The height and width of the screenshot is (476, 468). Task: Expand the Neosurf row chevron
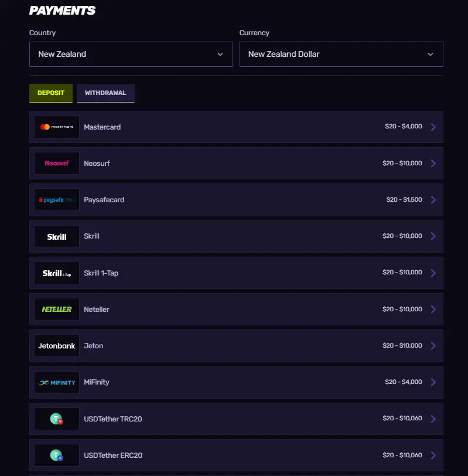[x=433, y=163]
